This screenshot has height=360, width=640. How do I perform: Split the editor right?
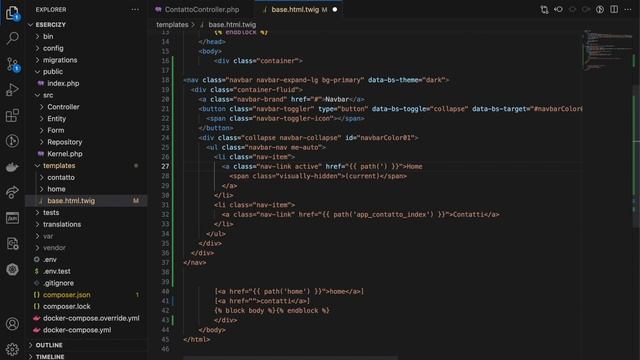coord(614,9)
